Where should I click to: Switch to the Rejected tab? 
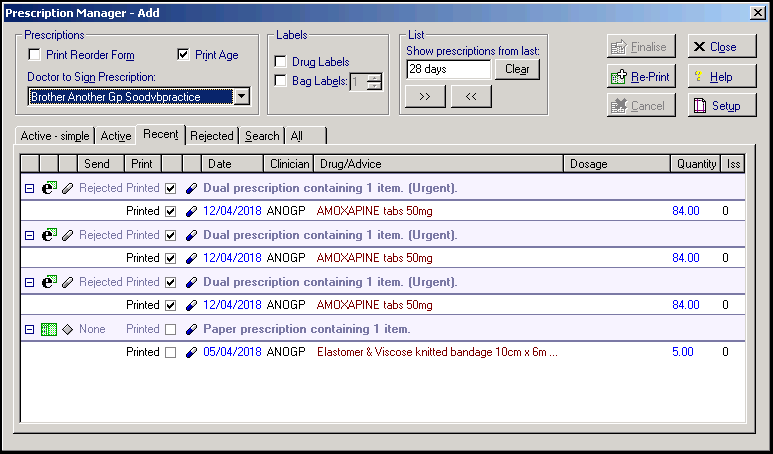[x=211, y=136]
